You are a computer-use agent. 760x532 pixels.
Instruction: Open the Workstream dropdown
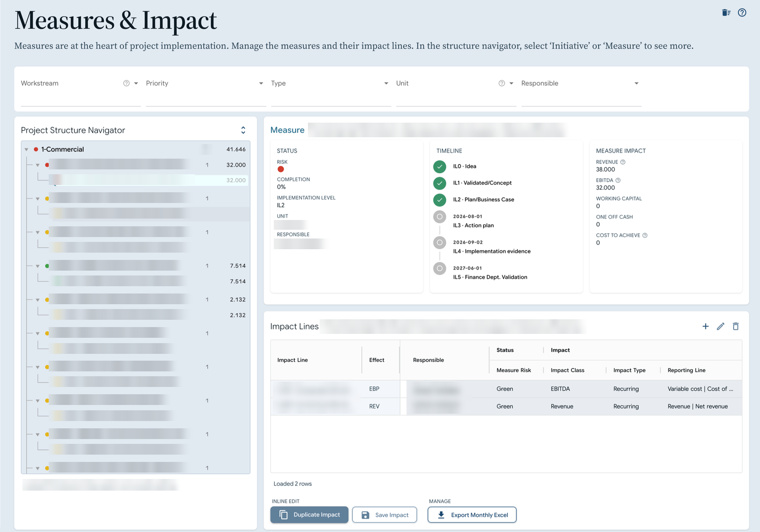pyautogui.click(x=136, y=83)
